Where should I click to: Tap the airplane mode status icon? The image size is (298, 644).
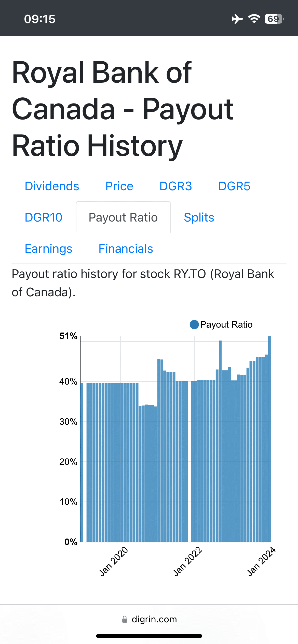pos(237,19)
